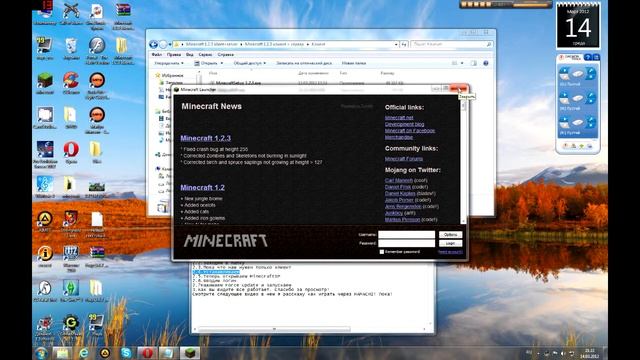Click the Windows Start button

pyautogui.click(x=41, y=353)
